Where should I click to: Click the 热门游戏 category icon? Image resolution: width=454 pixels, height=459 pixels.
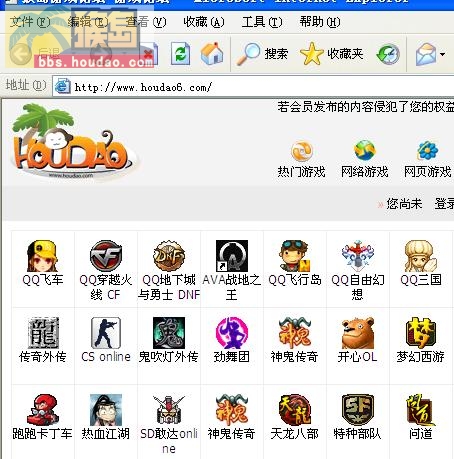point(301,151)
